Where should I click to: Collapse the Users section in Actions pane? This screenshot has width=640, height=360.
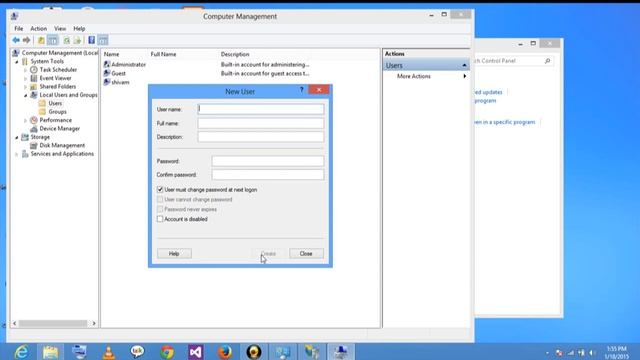(464, 65)
